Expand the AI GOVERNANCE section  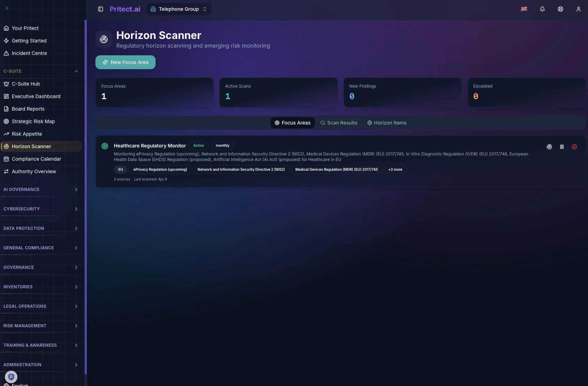[41, 190]
